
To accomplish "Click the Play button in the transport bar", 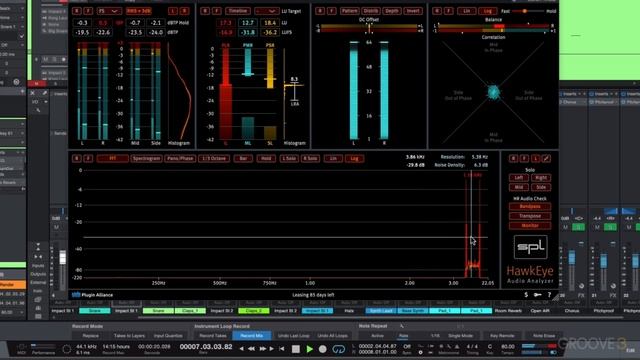I will [x=309, y=349].
